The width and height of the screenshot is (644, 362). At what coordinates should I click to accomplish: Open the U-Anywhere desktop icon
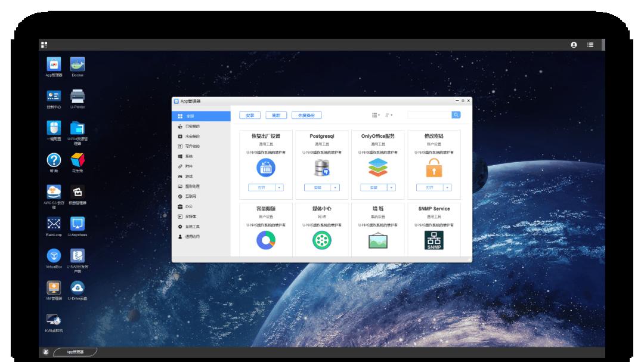tap(77, 224)
